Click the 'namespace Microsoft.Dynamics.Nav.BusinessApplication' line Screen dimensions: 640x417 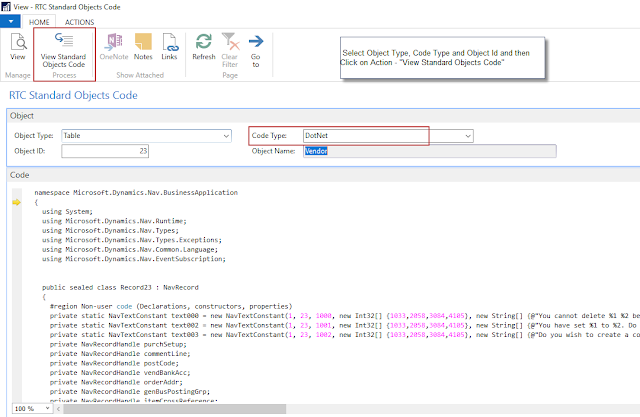point(136,193)
